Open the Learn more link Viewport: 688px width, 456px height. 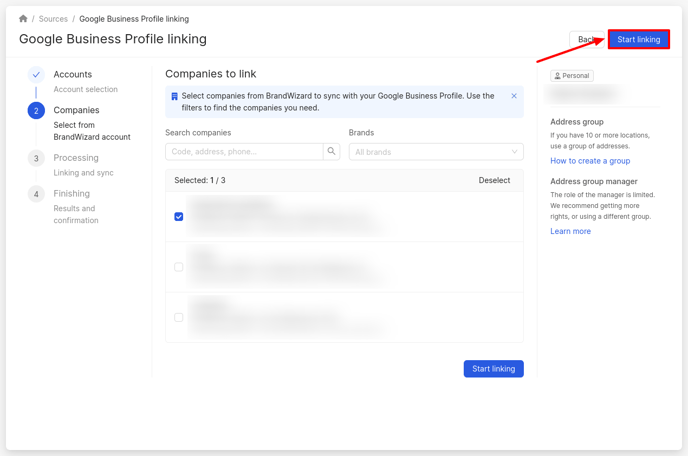570,231
